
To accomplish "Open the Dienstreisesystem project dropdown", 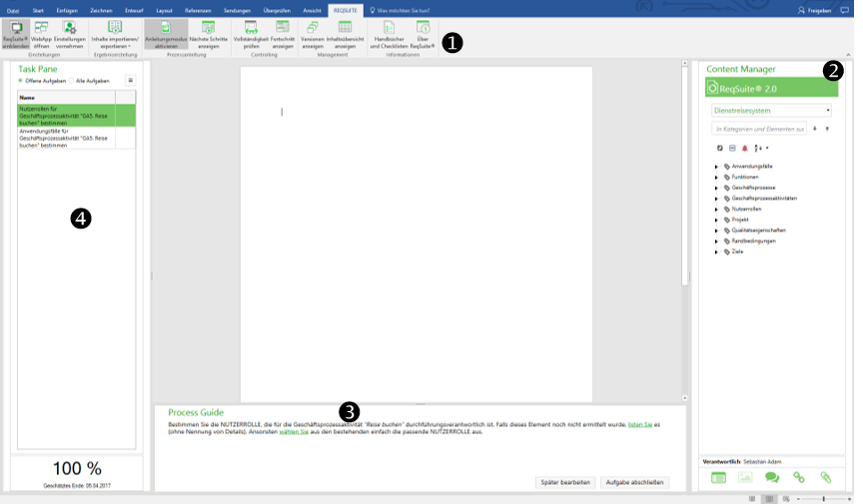I will pos(771,110).
